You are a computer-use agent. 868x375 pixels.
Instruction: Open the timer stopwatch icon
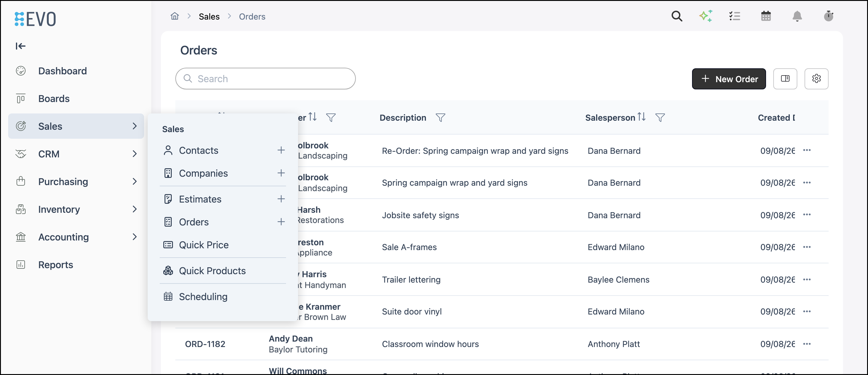(x=828, y=16)
